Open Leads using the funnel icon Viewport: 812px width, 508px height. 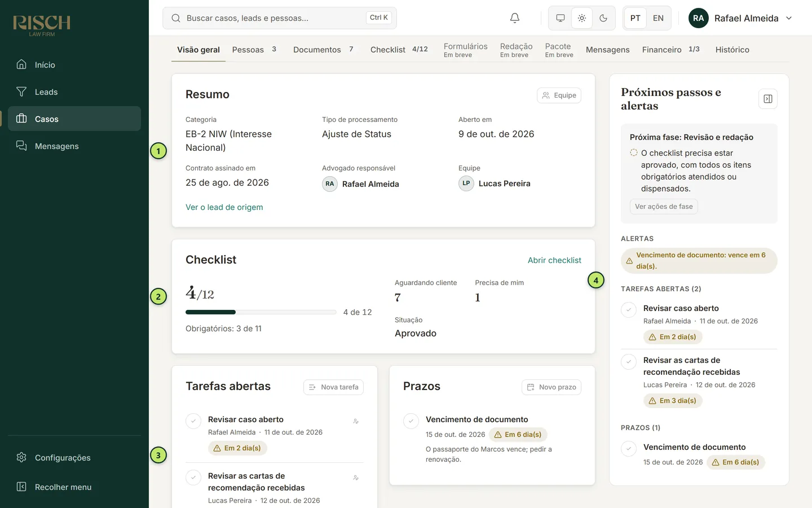pos(21,91)
